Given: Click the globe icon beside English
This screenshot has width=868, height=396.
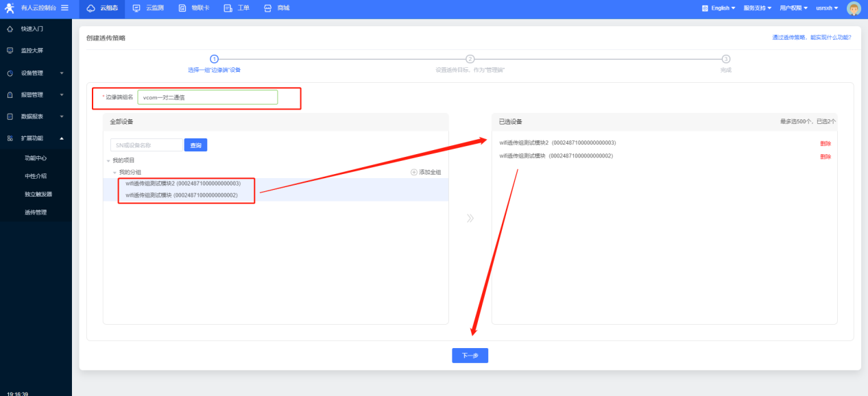Looking at the screenshot, I should [x=705, y=8].
